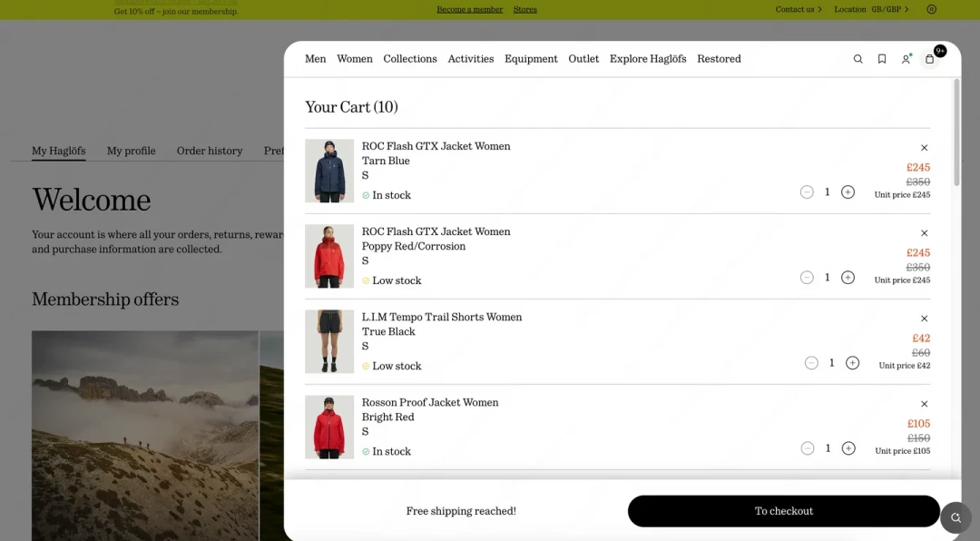Open the saved items bookmark icon
The width and height of the screenshot is (980, 541).
tap(882, 59)
